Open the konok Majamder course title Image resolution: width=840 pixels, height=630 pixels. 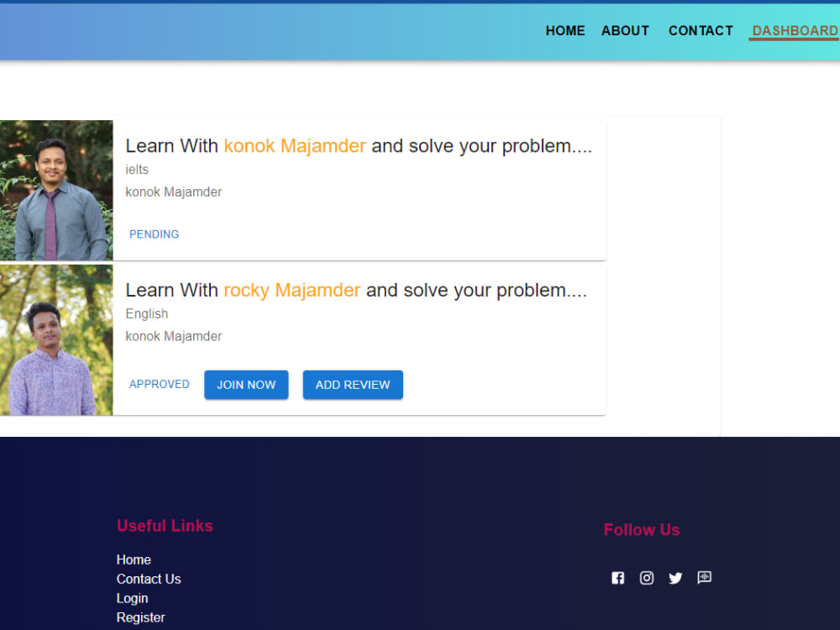click(x=360, y=145)
